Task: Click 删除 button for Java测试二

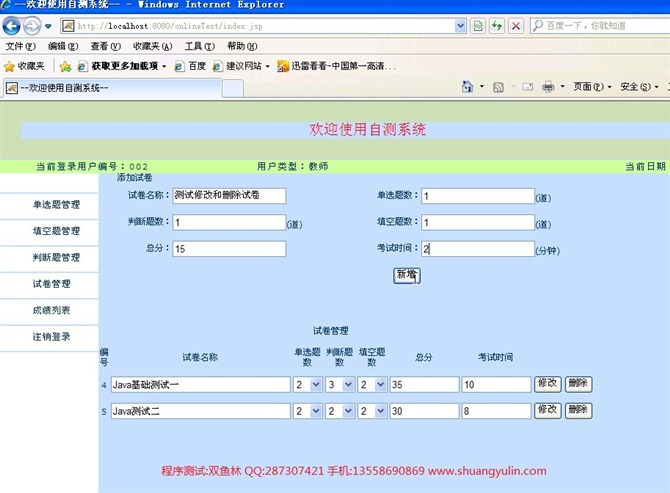Action: (x=579, y=411)
